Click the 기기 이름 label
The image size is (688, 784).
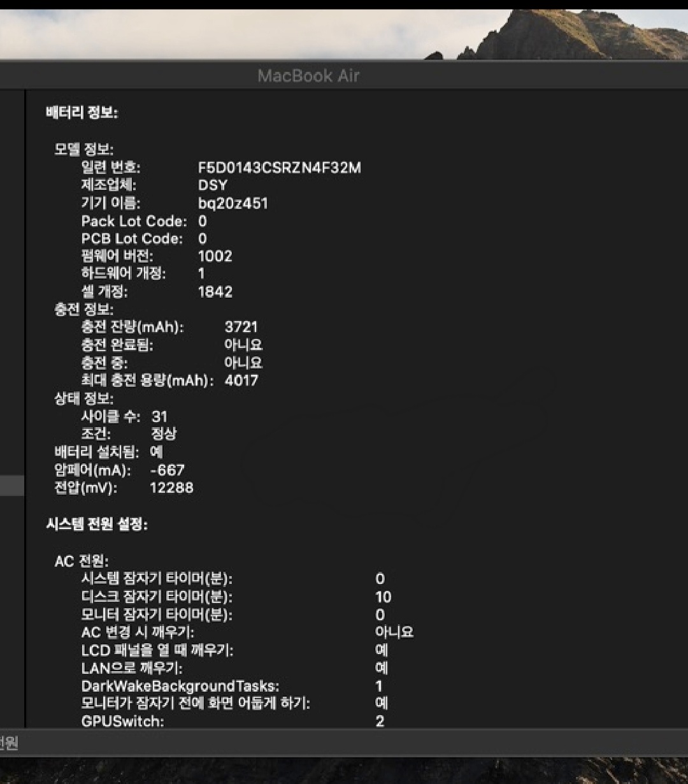[111, 203]
